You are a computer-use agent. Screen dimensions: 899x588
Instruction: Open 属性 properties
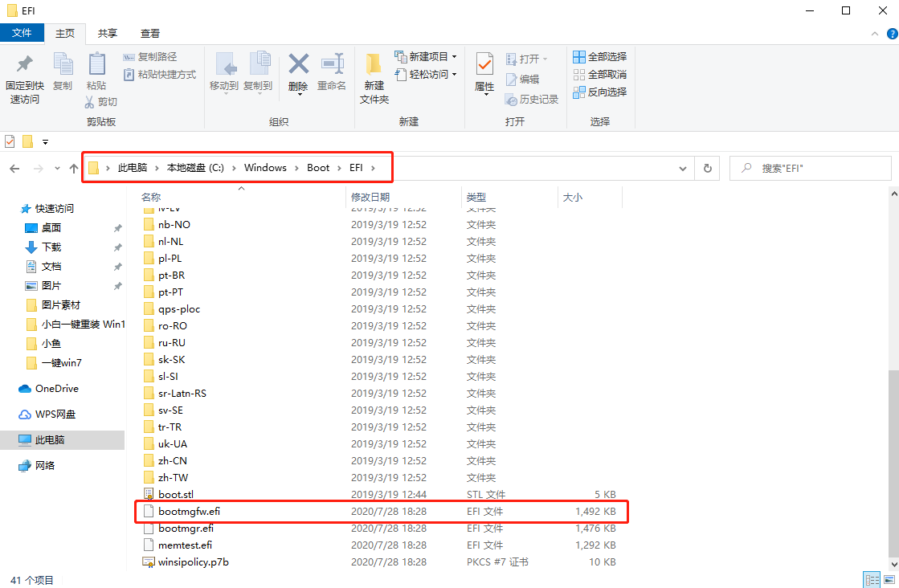[x=484, y=74]
